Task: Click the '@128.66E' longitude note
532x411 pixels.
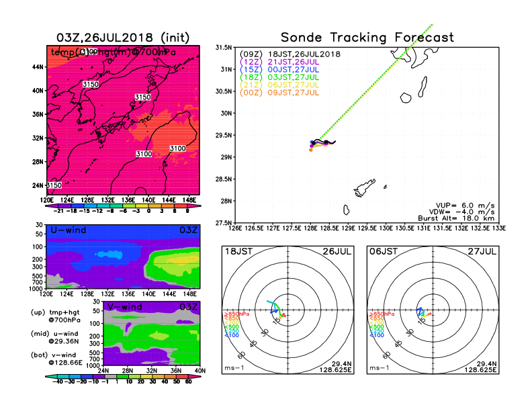Action: point(65,363)
